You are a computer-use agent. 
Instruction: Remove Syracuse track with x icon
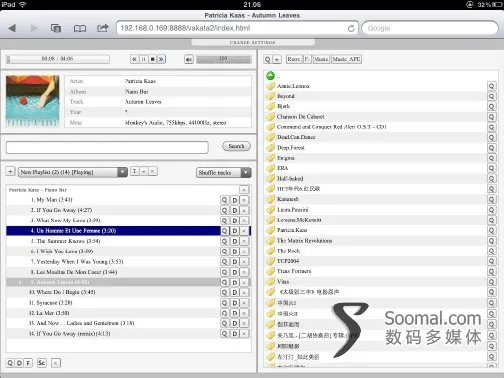pyautogui.click(x=244, y=303)
